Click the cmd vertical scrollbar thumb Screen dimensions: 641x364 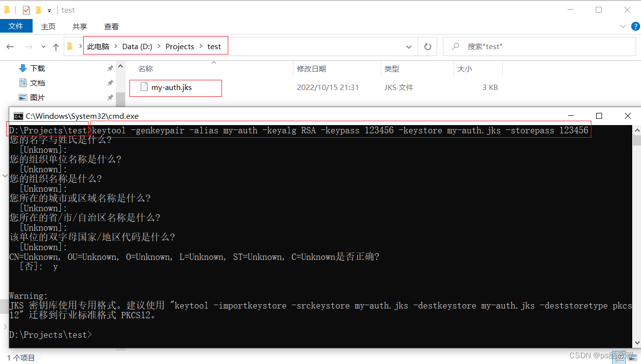click(636, 141)
